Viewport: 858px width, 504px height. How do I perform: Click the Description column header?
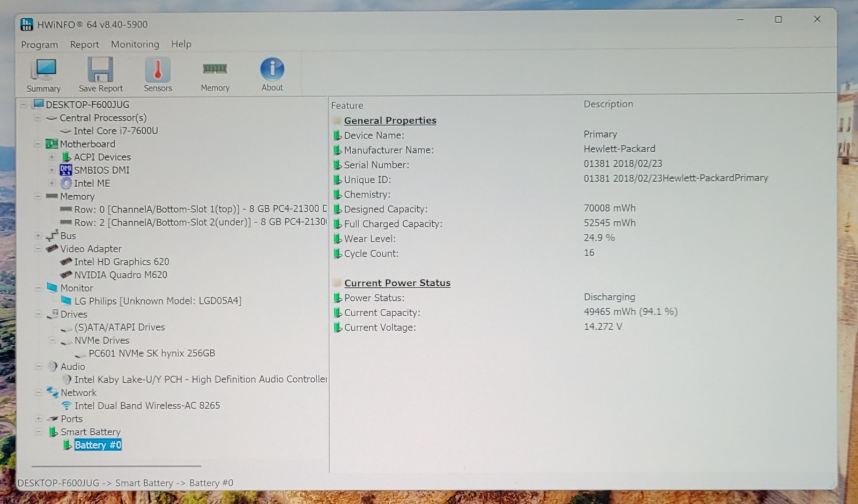[x=608, y=104]
